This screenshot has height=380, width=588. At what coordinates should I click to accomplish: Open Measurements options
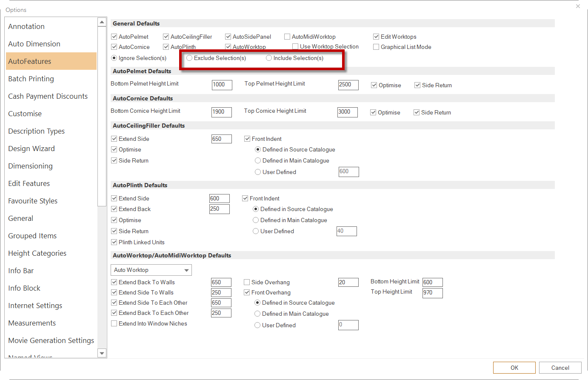(x=51, y=323)
